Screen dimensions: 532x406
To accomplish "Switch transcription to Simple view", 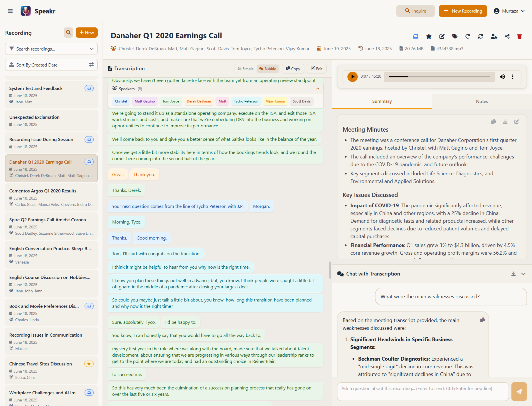I will coord(246,69).
